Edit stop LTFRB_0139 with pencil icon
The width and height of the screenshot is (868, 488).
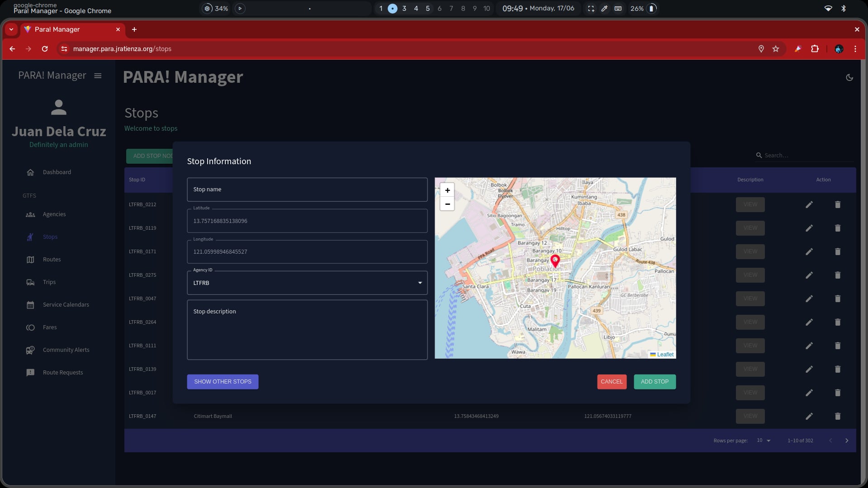click(x=809, y=370)
